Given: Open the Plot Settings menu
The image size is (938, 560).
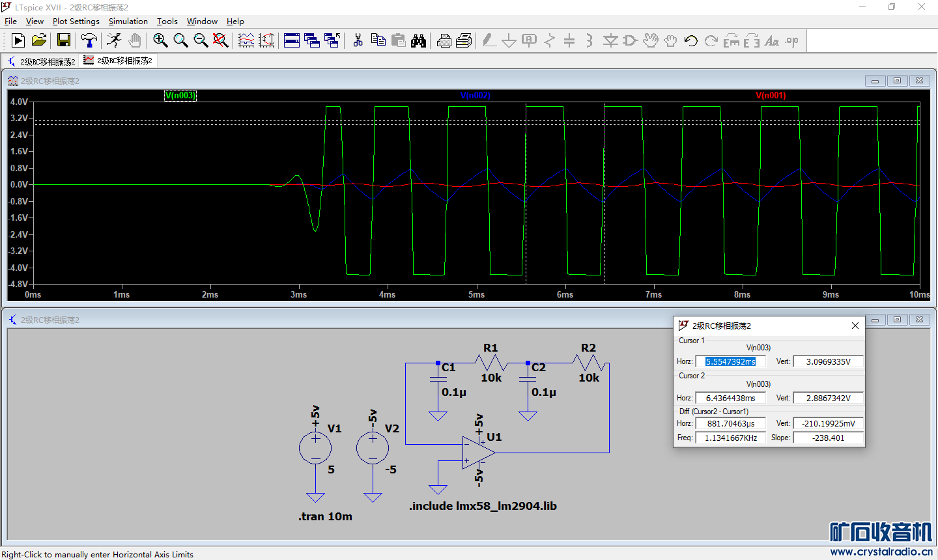Looking at the screenshot, I should (x=76, y=21).
